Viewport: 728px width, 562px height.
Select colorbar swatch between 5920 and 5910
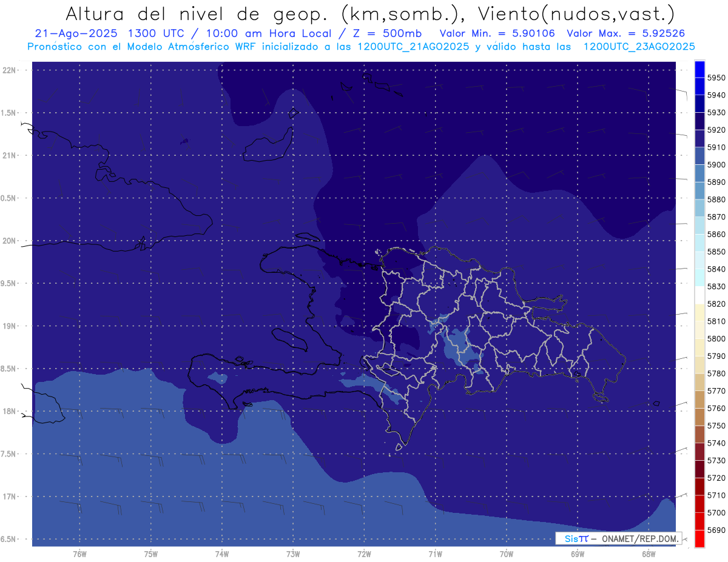point(699,139)
